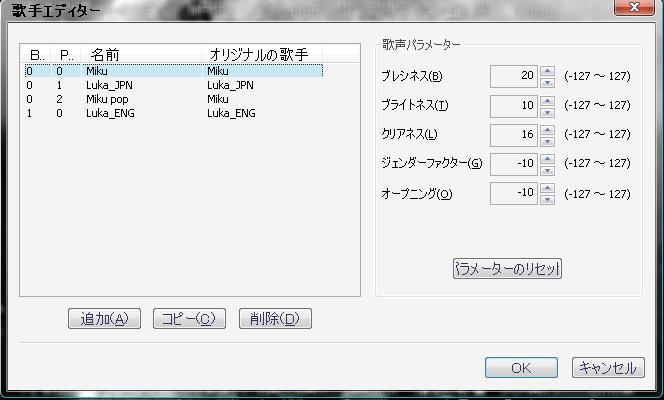Decrease the ジェンダーファクター value with down arrow

(547, 171)
